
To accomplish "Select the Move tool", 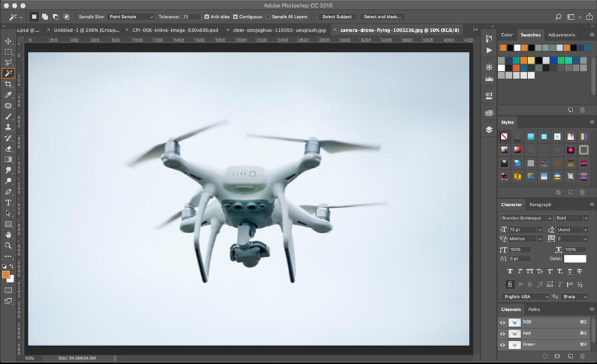I will (x=9, y=41).
